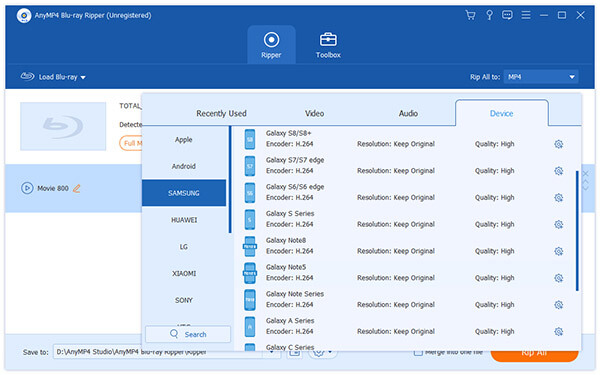Click the Save to path field

[157, 352]
